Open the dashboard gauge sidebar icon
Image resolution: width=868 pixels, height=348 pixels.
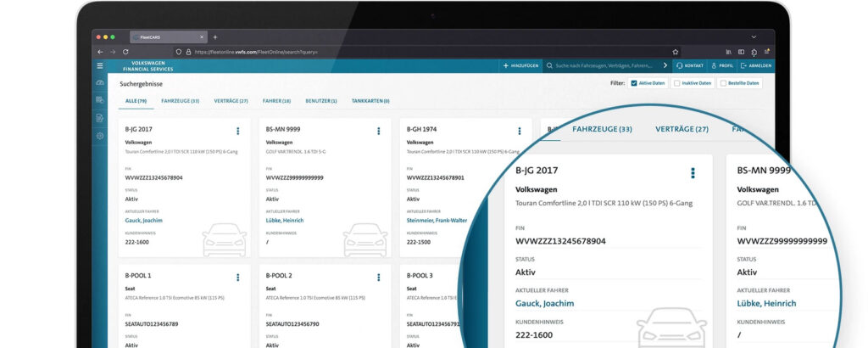[100, 82]
